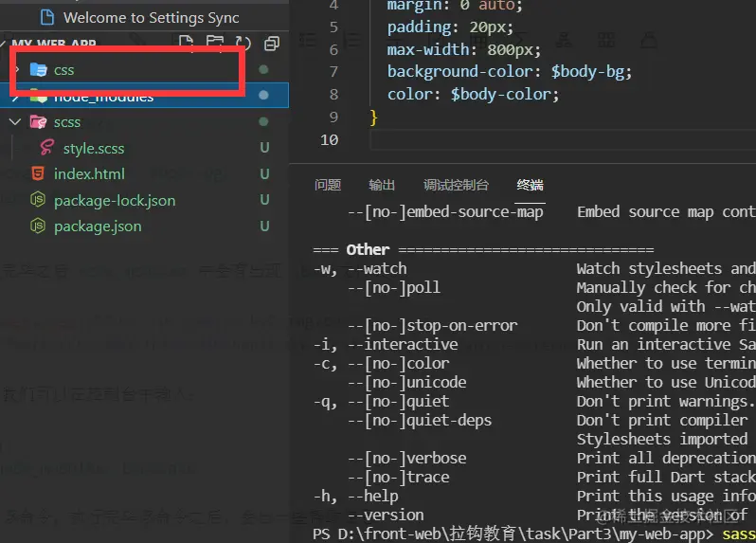Click the git status dot on node_modules row
Screen dimensions: 756x543
(263, 95)
